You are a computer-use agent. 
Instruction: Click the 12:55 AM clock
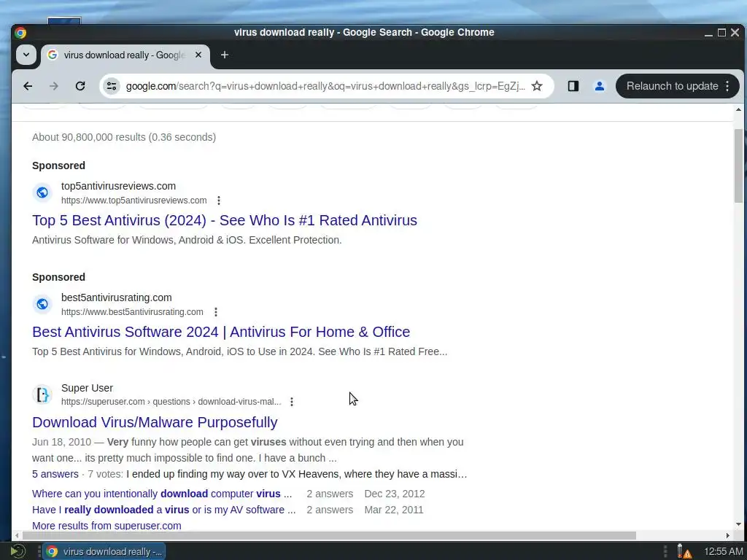pos(723,551)
